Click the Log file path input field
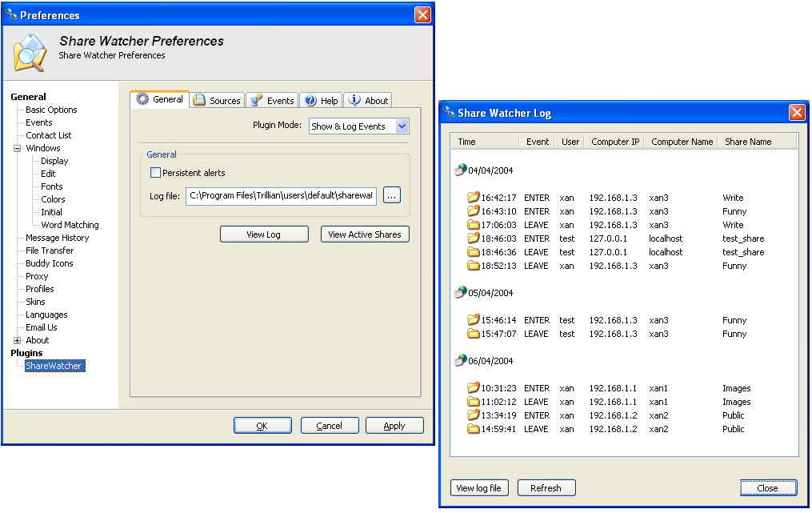812x513 pixels. click(281, 195)
